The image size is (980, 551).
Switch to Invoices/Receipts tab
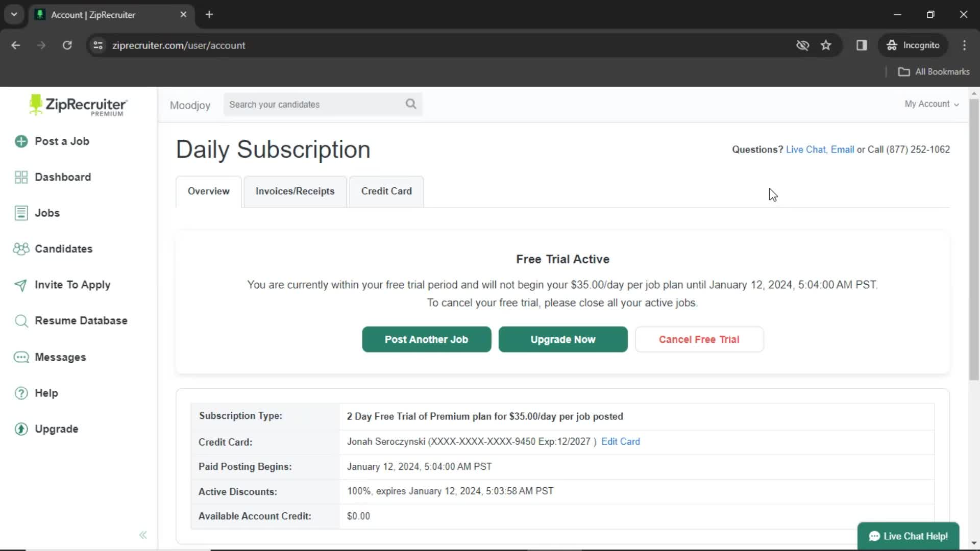[294, 190]
